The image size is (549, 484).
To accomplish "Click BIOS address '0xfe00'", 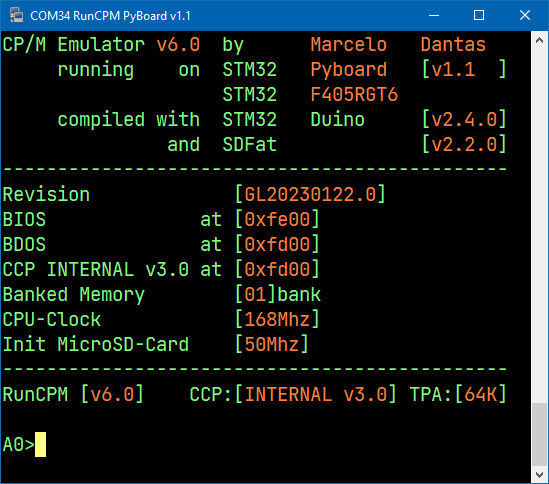I will 277,220.
